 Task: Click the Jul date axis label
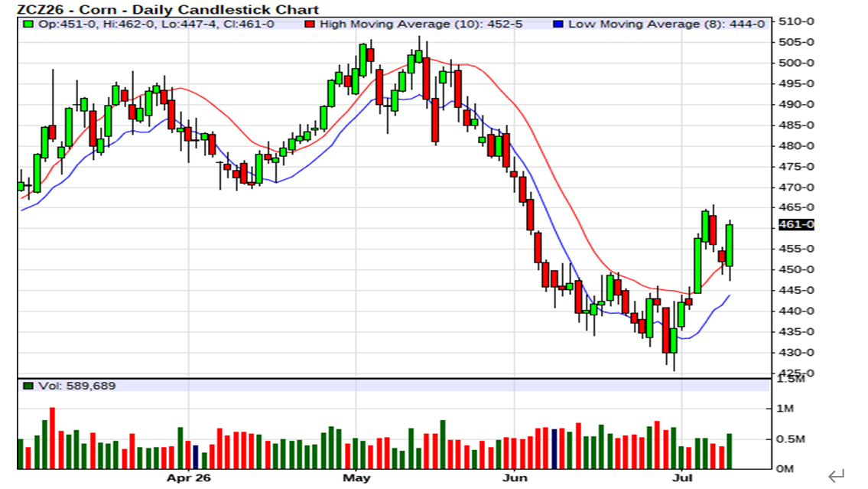coord(682,478)
